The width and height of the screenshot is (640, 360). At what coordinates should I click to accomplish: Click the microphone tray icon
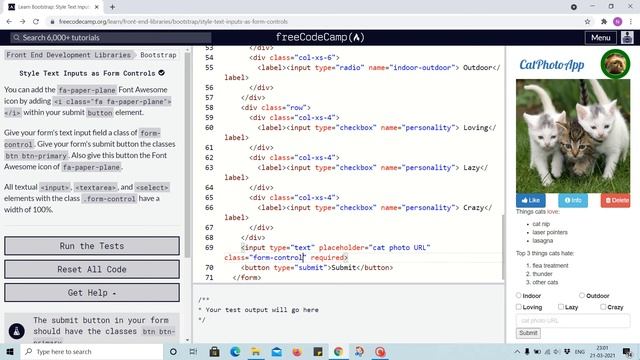click(527, 351)
